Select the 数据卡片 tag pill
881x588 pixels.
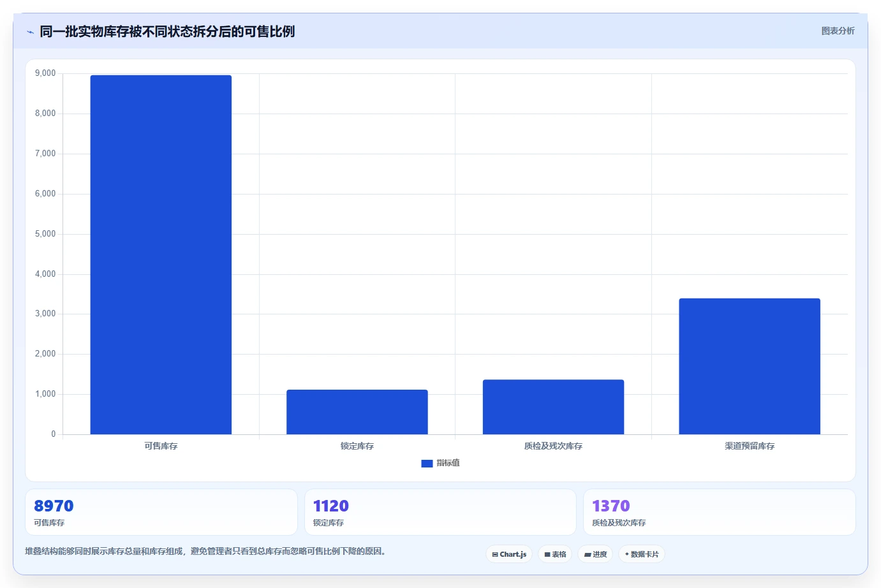pyautogui.click(x=642, y=554)
